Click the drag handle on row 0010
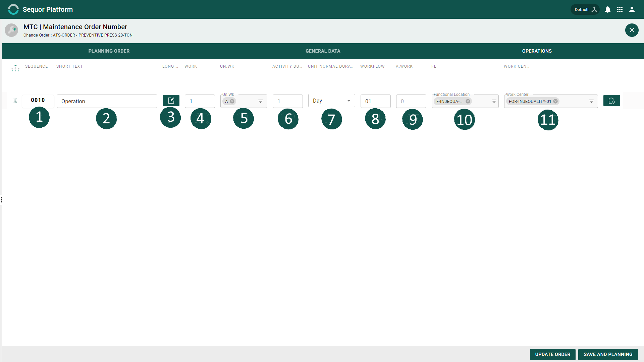The height and width of the screenshot is (362, 644). tap(15, 101)
